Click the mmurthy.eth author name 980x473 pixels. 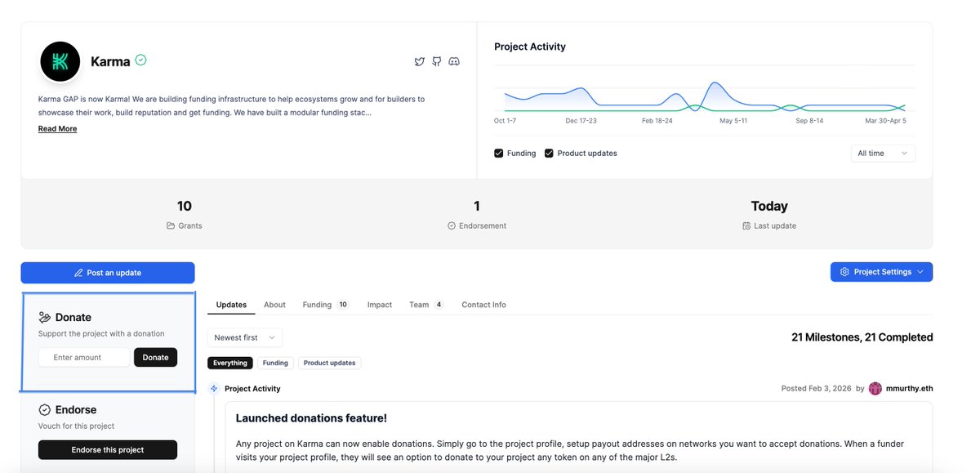click(909, 389)
